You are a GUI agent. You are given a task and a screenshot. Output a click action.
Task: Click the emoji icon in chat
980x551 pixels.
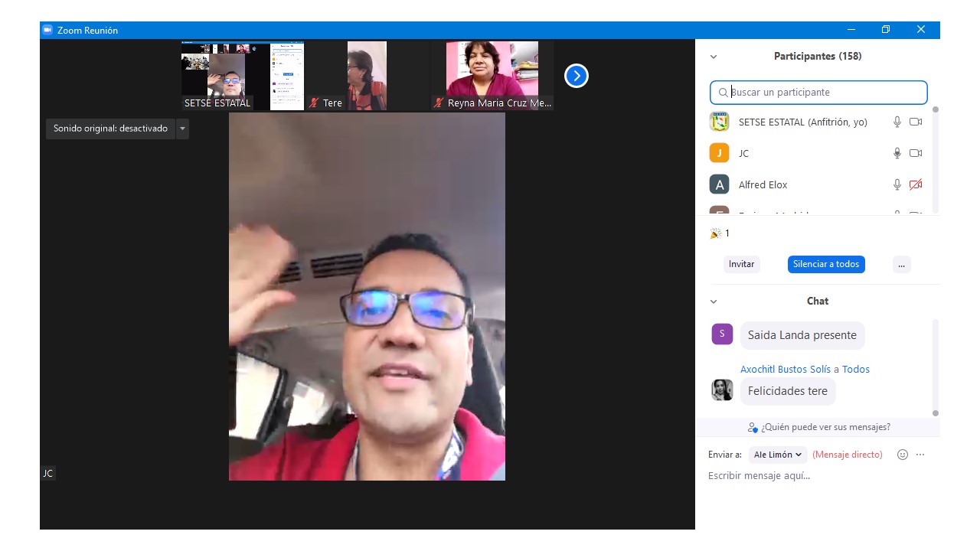coord(902,455)
